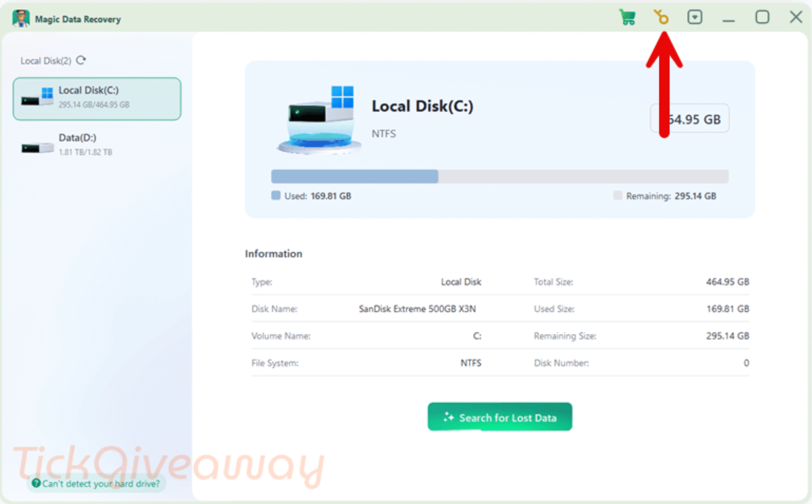Screen dimensions: 812x504
Task: Click the Total Size value 464.95 GB
Action: [727, 282]
